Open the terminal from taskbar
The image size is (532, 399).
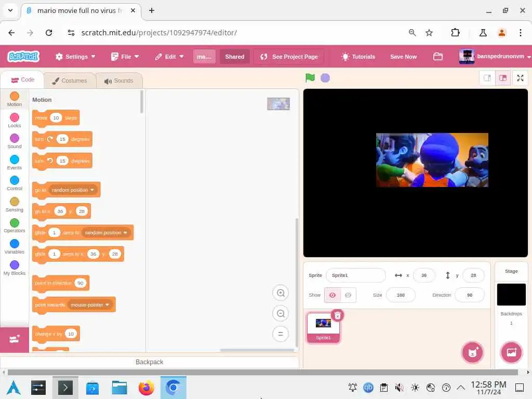[65, 388]
